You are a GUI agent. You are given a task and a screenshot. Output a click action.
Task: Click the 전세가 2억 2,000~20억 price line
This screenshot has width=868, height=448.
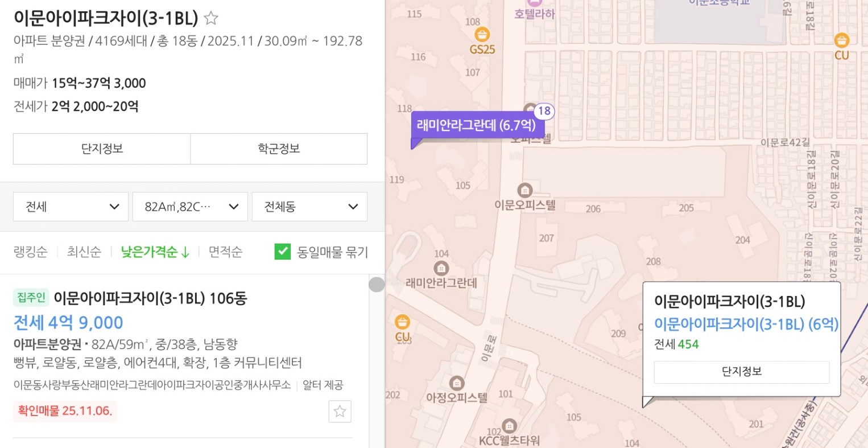point(76,106)
